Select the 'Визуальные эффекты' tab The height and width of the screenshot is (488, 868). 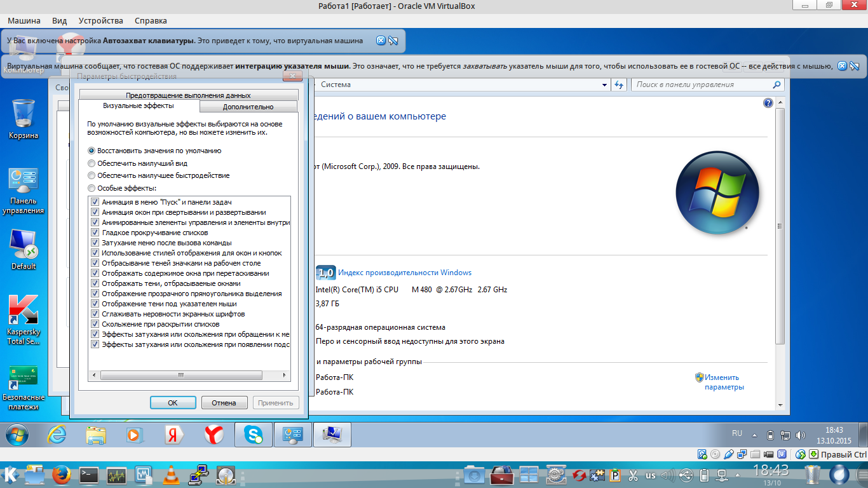tap(139, 106)
